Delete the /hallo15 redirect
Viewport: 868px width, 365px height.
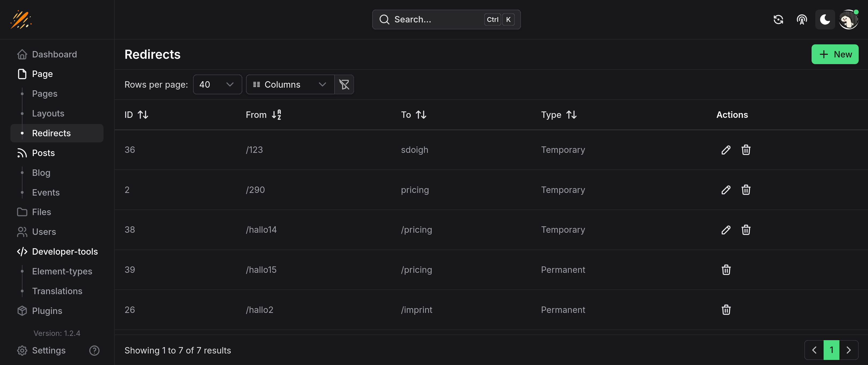(726, 270)
